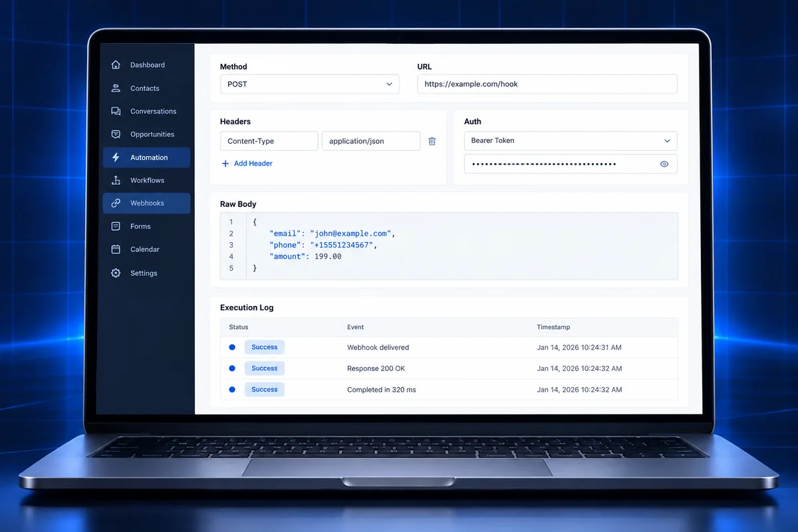The height and width of the screenshot is (532, 798).
Task: Click the blue status dot for Completed in 320 ms
Action: point(232,390)
